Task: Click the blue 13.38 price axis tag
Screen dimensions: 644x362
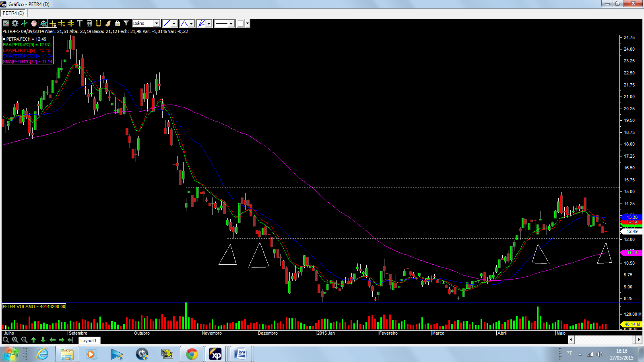Action: point(632,217)
